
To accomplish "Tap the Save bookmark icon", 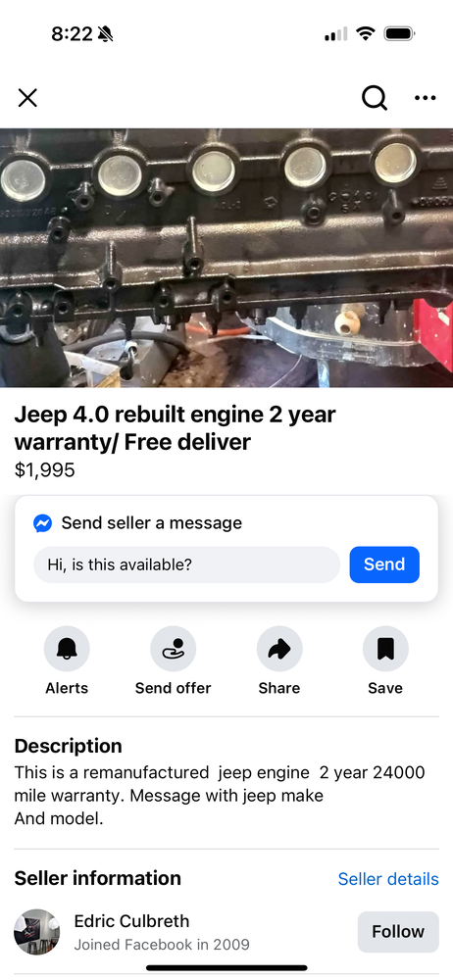I will tap(385, 649).
